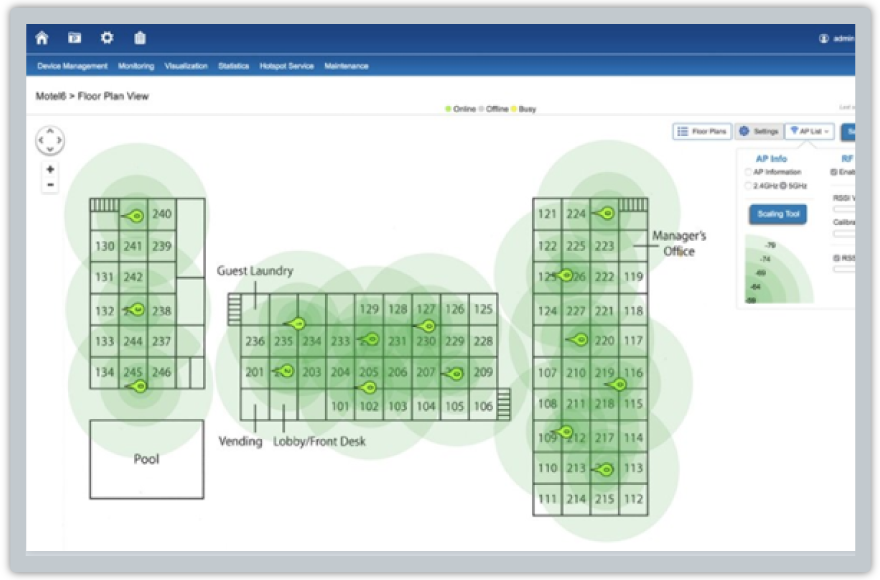Click the pan navigation compass control
880x580 pixels.
[50, 140]
